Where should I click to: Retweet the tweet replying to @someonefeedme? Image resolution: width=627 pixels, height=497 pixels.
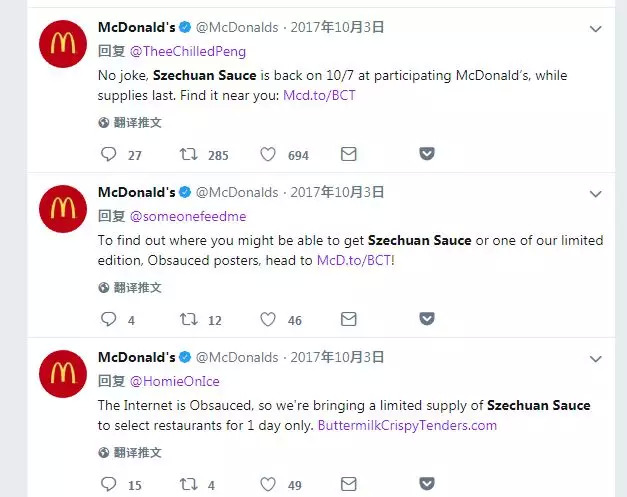pyautogui.click(x=187, y=320)
